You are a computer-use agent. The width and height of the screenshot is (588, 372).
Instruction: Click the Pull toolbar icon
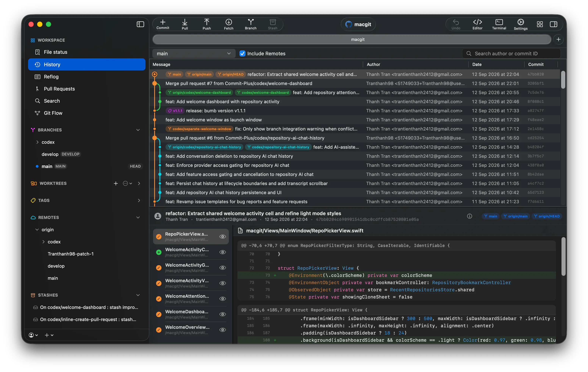tap(185, 24)
